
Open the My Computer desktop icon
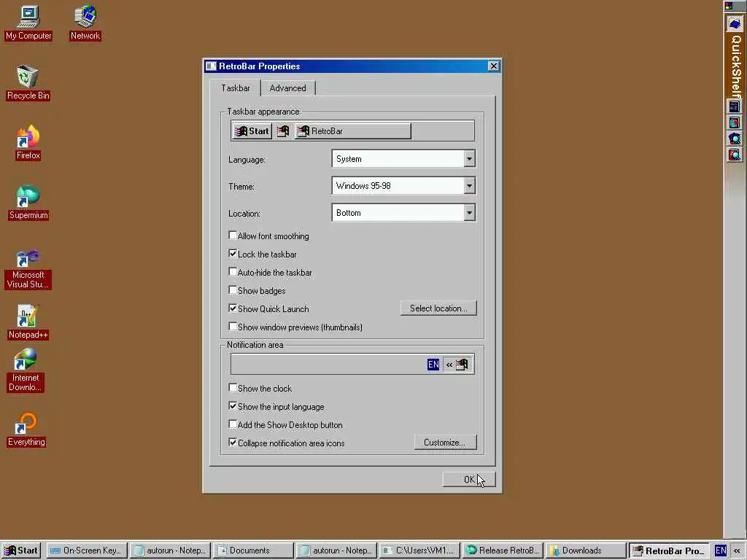tap(28, 23)
